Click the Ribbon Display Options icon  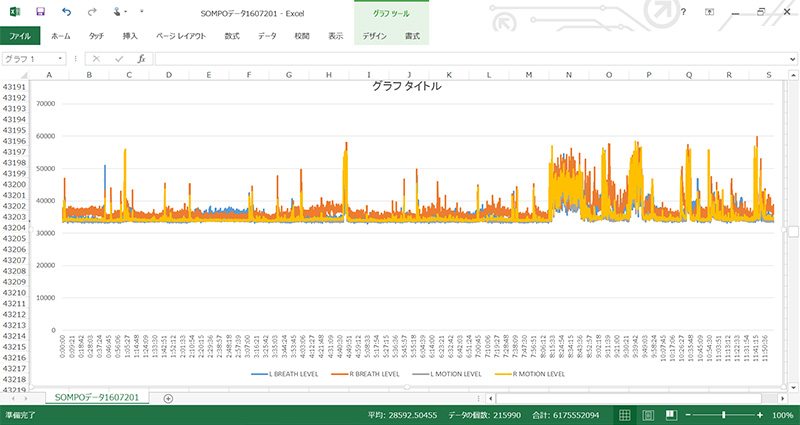click(710, 12)
